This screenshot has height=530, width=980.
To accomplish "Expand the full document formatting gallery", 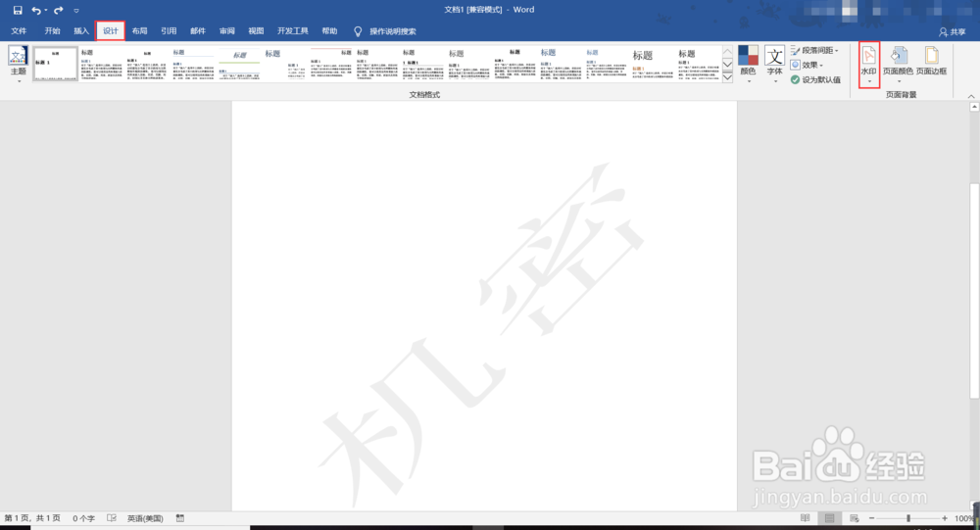I will (727, 77).
